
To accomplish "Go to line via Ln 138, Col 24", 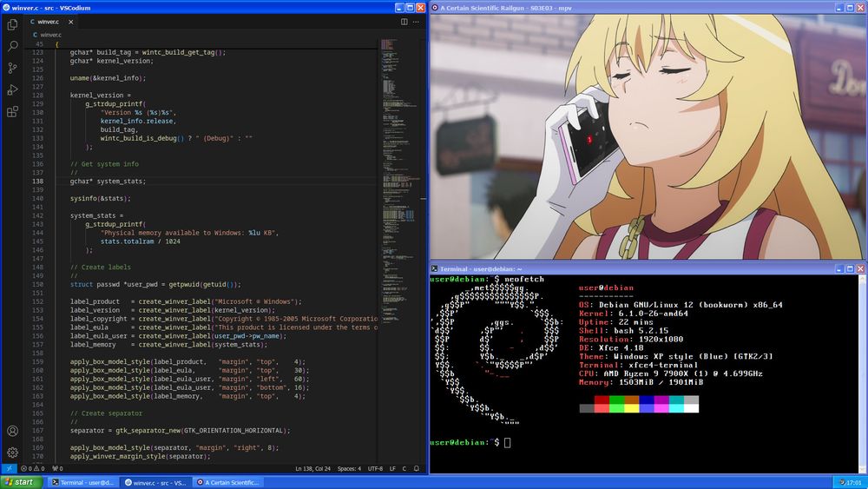I will pos(312,468).
